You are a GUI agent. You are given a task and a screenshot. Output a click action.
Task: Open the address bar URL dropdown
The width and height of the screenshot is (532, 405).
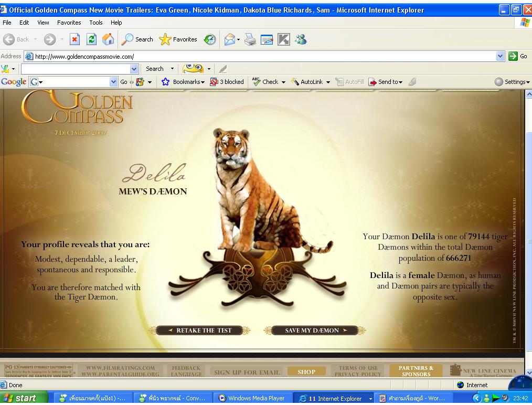pos(500,56)
